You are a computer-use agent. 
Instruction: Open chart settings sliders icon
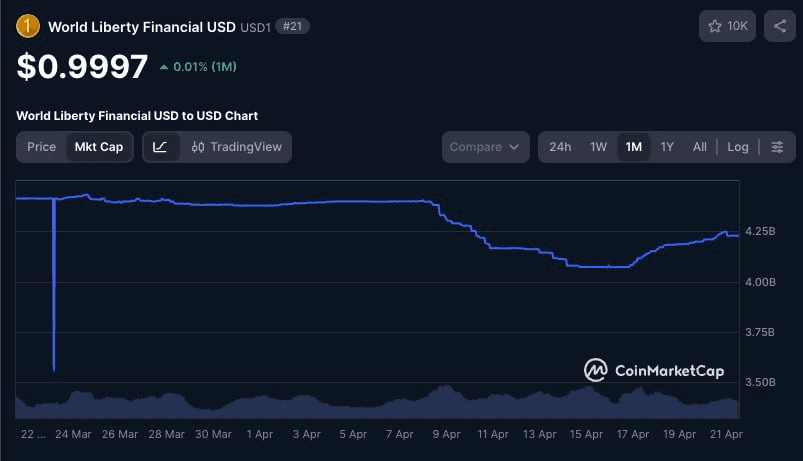coord(777,147)
